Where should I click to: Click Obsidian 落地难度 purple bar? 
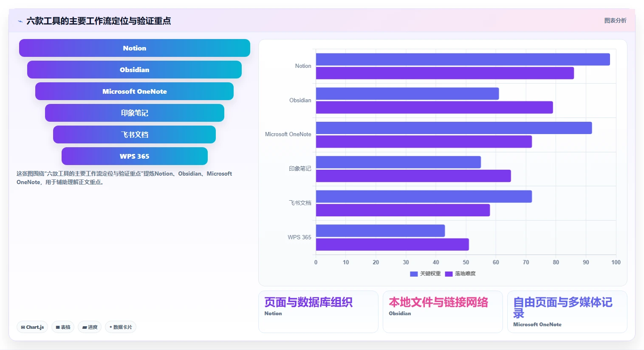coord(434,107)
